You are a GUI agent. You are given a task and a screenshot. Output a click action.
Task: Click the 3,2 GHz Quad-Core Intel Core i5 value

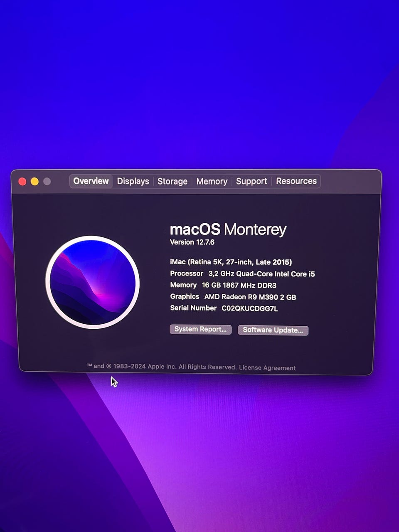pyautogui.click(x=262, y=274)
